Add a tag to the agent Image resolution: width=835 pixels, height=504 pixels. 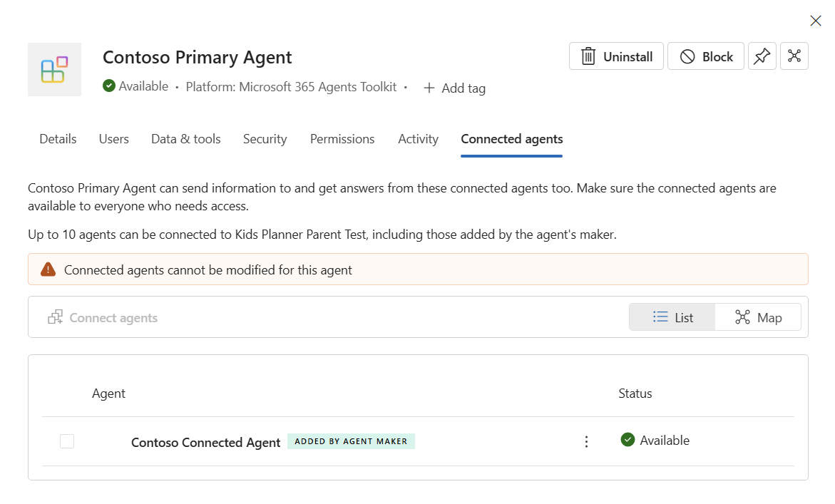[454, 88]
